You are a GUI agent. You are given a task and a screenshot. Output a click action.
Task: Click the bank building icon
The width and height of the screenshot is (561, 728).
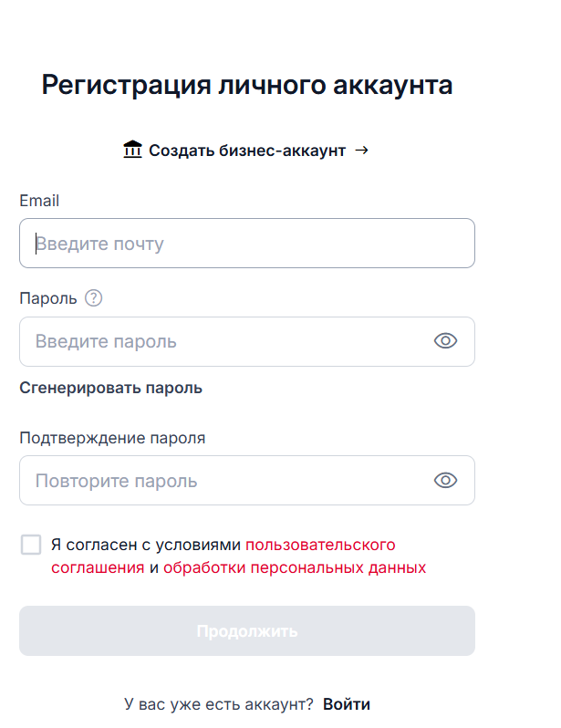pos(133,150)
